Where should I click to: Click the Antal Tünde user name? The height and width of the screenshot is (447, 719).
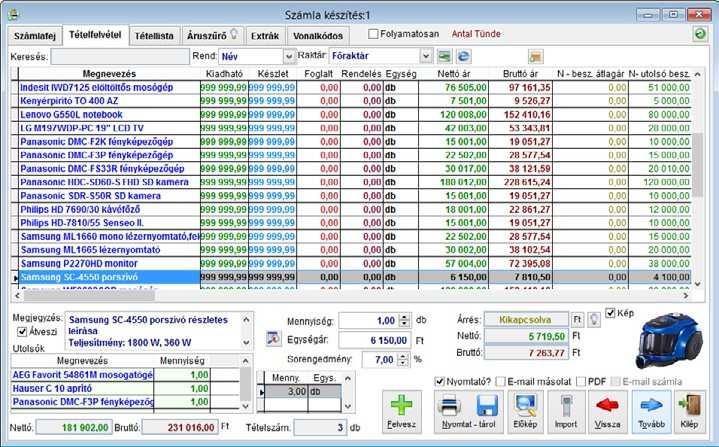tap(476, 34)
